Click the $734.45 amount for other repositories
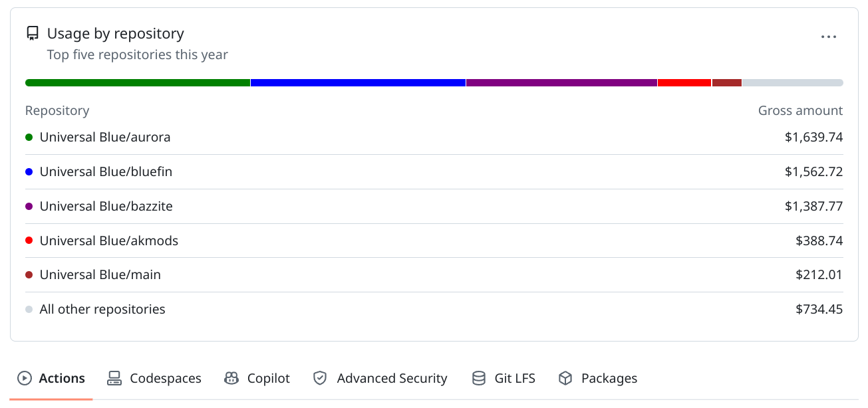This screenshot has height=408, width=868. 819,309
